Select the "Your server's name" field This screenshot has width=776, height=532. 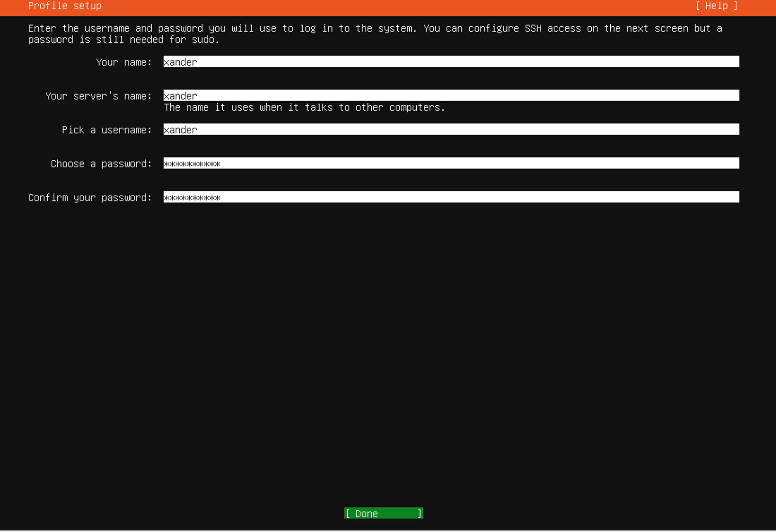[x=451, y=95]
